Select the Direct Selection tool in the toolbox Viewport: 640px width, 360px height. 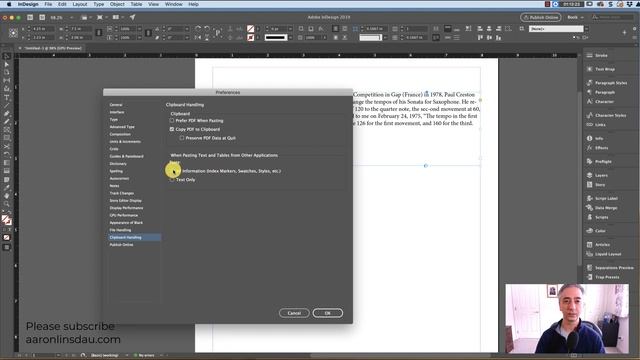7,64
